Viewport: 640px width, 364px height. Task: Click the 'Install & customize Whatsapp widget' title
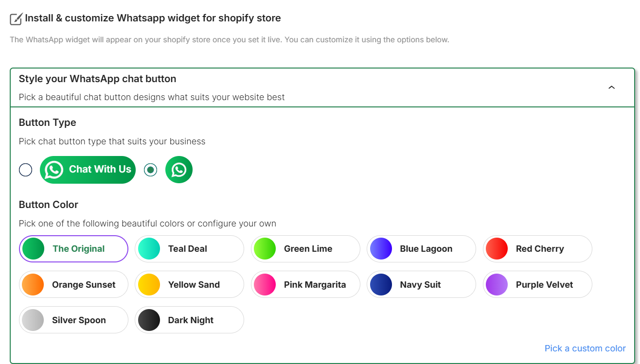tap(153, 18)
